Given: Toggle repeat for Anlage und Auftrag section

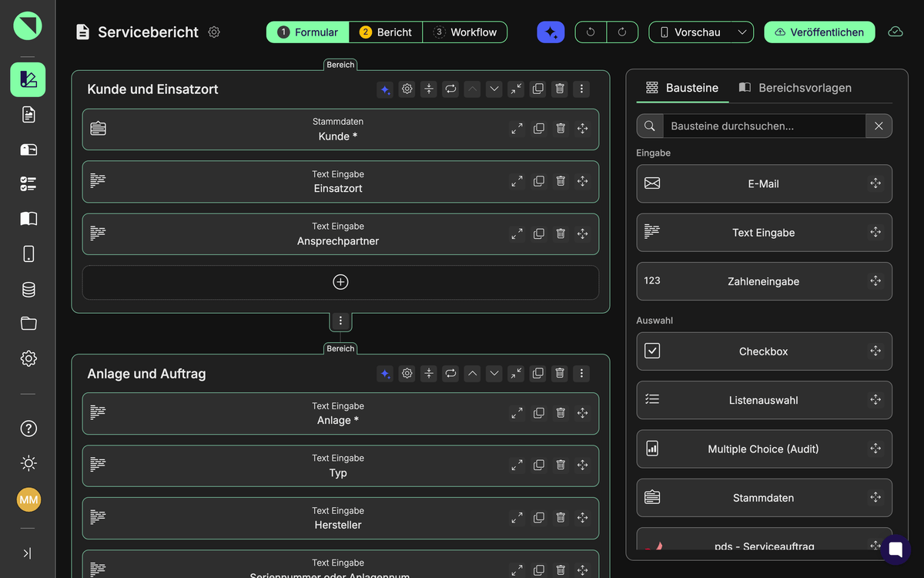Looking at the screenshot, I should tap(450, 374).
